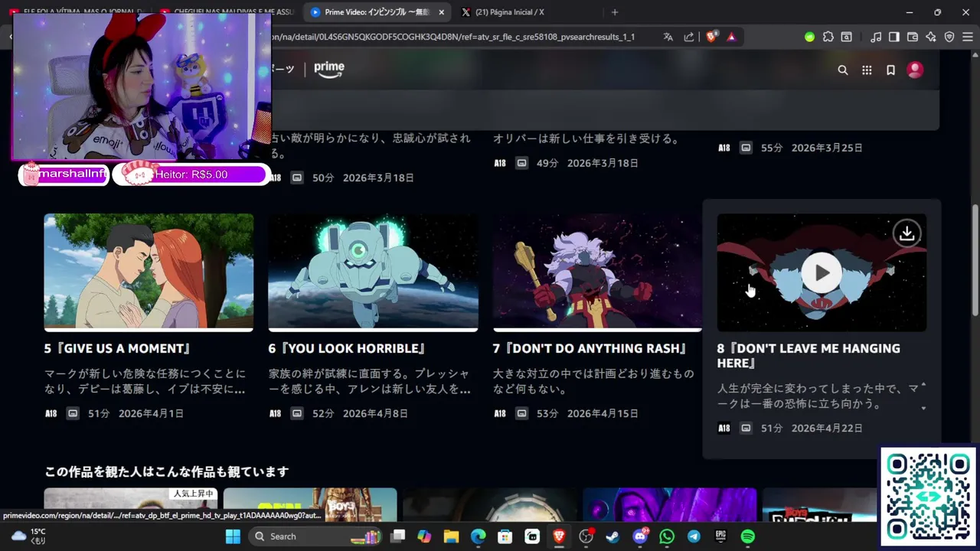Viewport: 980px width, 551px height.
Task: Expand the episode 8 description arrow
Action: click(923, 408)
